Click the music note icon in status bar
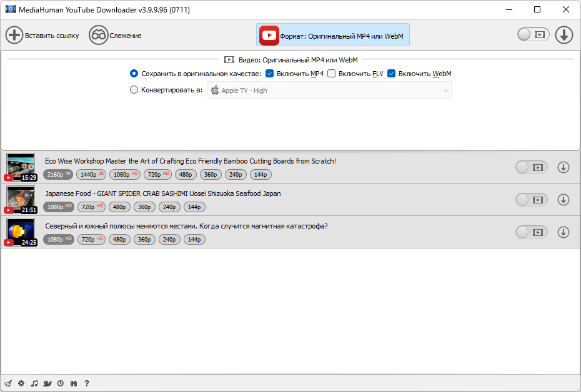This screenshot has height=392, width=581. click(x=34, y=383)
